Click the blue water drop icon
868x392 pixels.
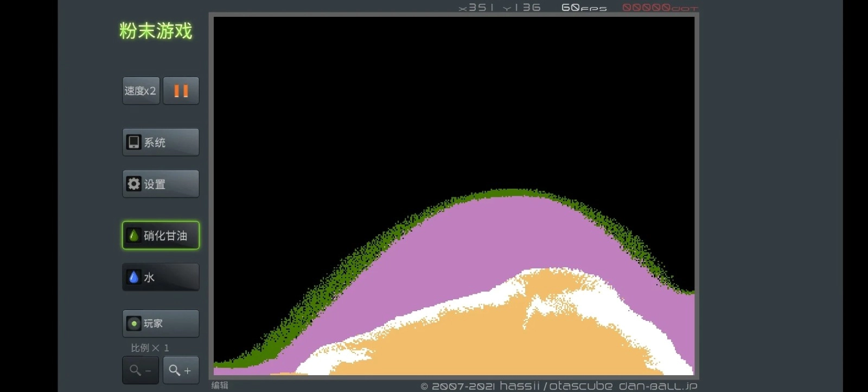click(x=133, y=277)
